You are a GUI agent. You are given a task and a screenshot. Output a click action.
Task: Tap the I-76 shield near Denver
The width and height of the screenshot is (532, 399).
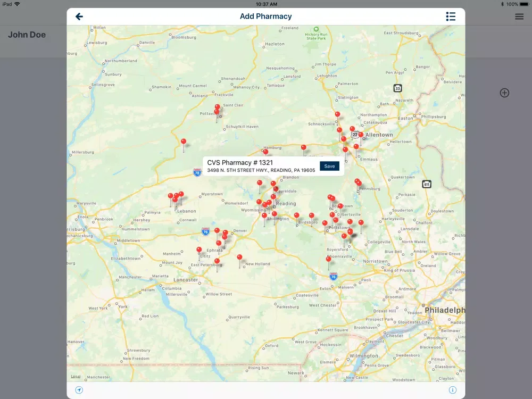[x=205, y=232]
